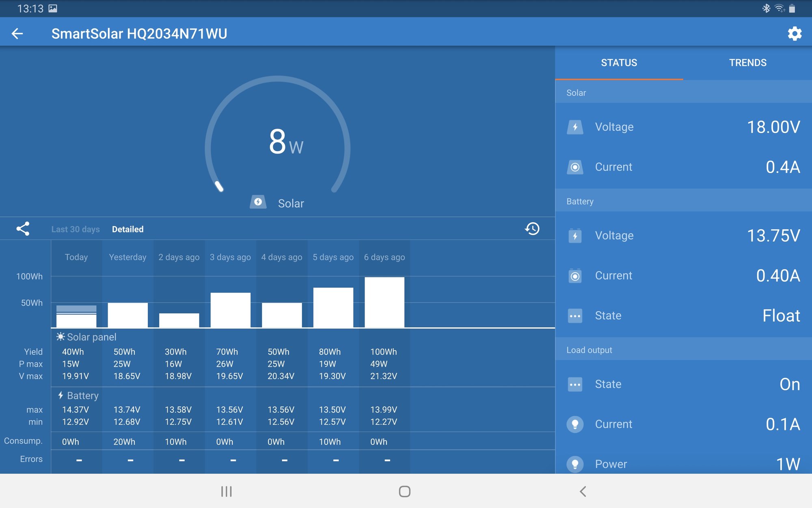Tap the Battery Voltage 13.75V value
This screenshot has width=812, height=508.
[773, 236]
